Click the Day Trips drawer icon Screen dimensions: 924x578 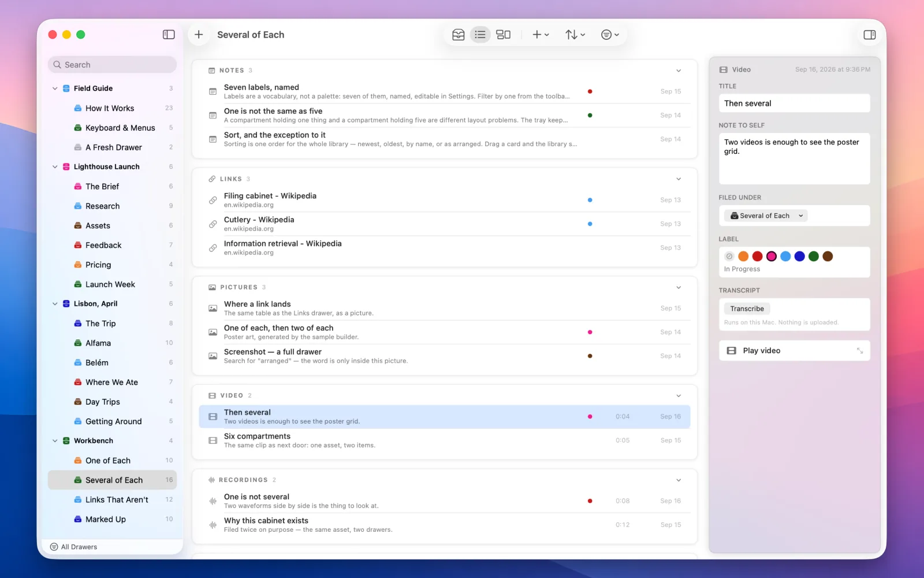pyautogui.click(x=78, y=402)
